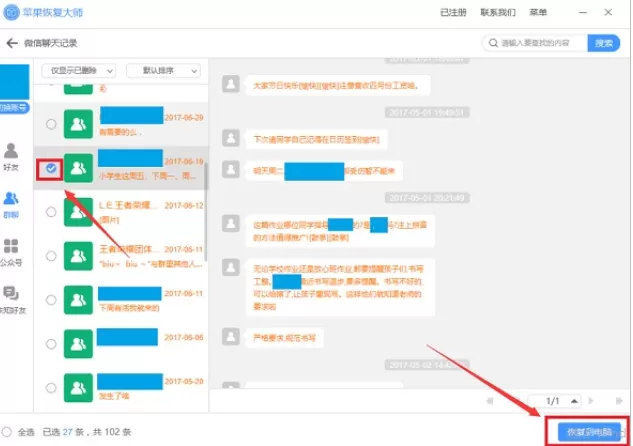Image resolution: width=633 pixels, height=446 pixels.
Task: Open message bubble 严格要求,规范书写
Action: tap(284, 338)
